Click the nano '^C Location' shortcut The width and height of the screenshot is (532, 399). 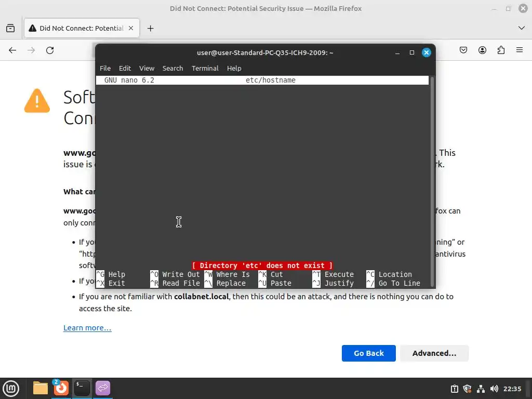pos(389,274)
